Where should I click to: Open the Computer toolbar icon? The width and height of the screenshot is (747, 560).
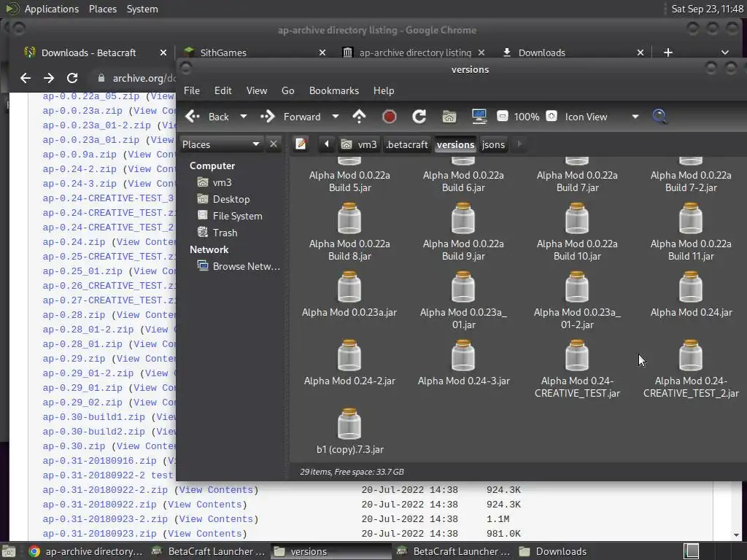tap(479, 117)
